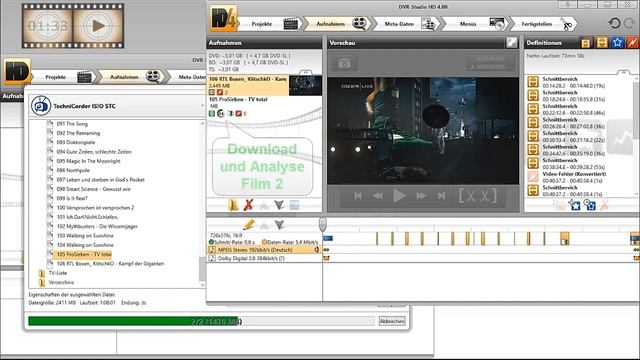
Task: Click the Abbrechen button
Action: [392, 321]
